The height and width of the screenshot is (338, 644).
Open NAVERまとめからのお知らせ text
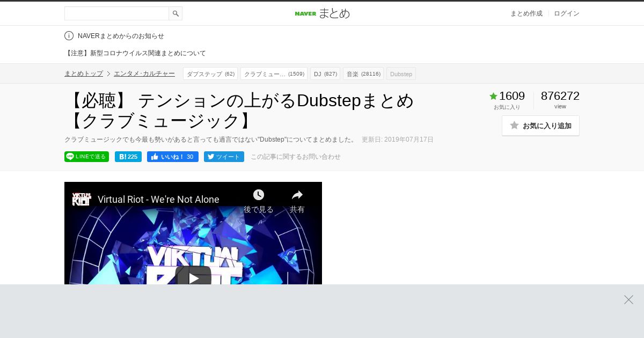click(121, 36)
